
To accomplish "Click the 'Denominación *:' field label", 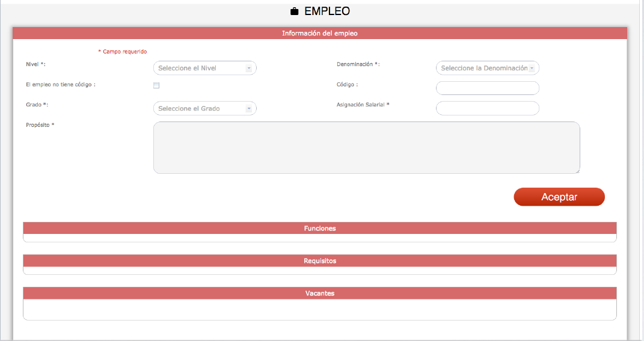I will click(x=358, y=64).
